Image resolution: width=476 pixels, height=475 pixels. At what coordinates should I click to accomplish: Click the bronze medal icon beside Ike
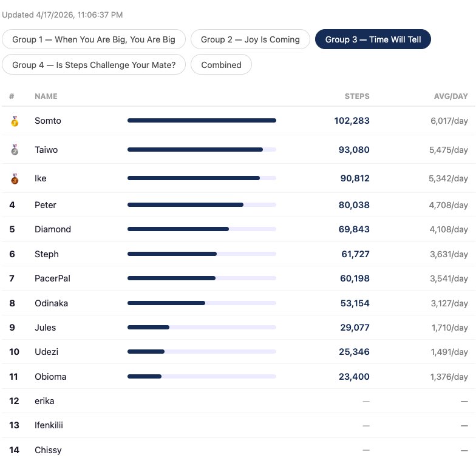(15, 179)
